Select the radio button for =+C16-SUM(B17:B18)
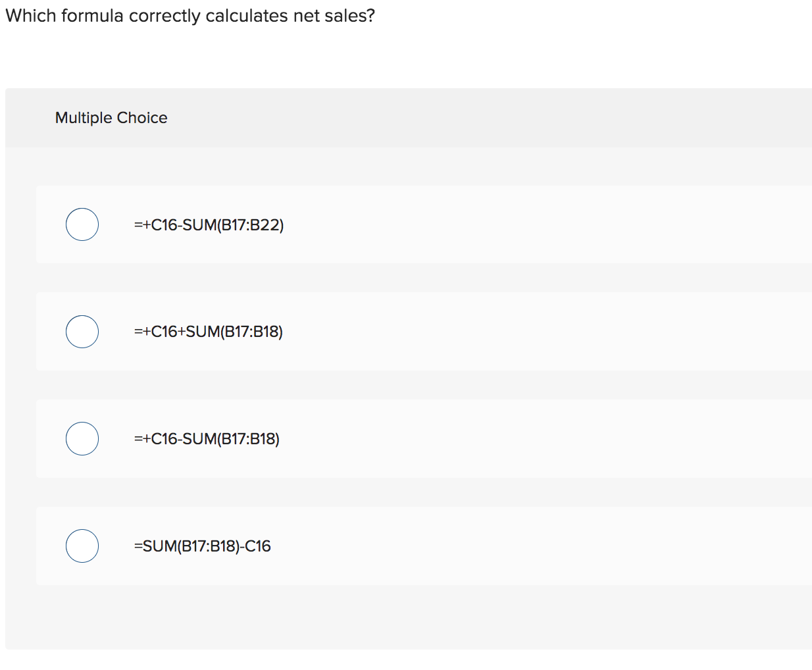 pyautogui.click(x=82, y=438)
